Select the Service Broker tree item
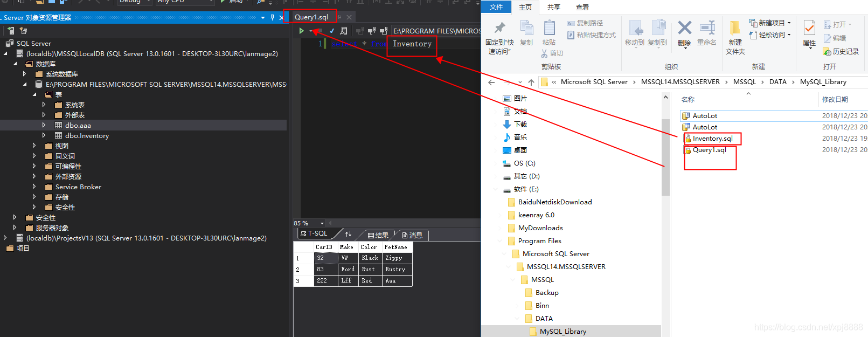The height and width of the screenshot is (337, 868). click(x=78, y=187)
